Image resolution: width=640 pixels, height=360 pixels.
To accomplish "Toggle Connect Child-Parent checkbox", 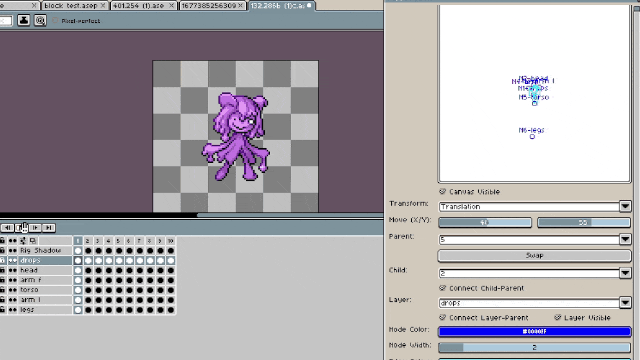I will pyautogui.click(x=442, y=288).
